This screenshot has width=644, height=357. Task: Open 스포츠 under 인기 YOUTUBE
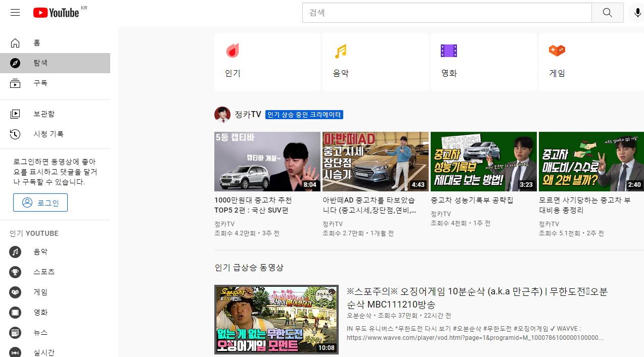[x=55, y=272]
